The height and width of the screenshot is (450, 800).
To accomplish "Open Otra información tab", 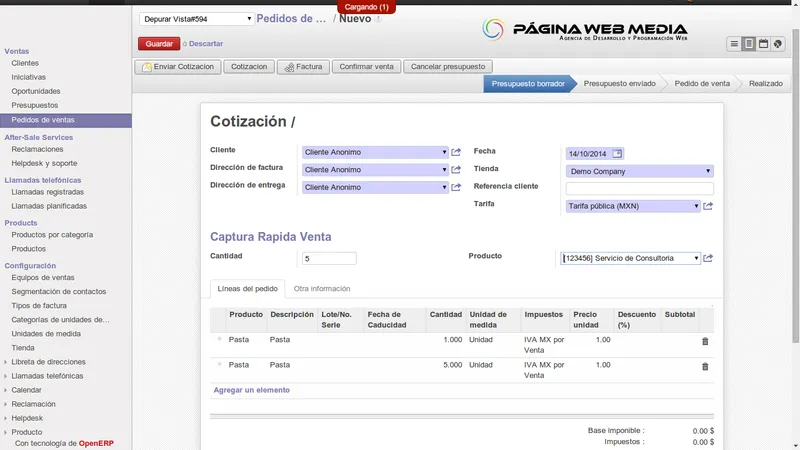I will (322, 289).
